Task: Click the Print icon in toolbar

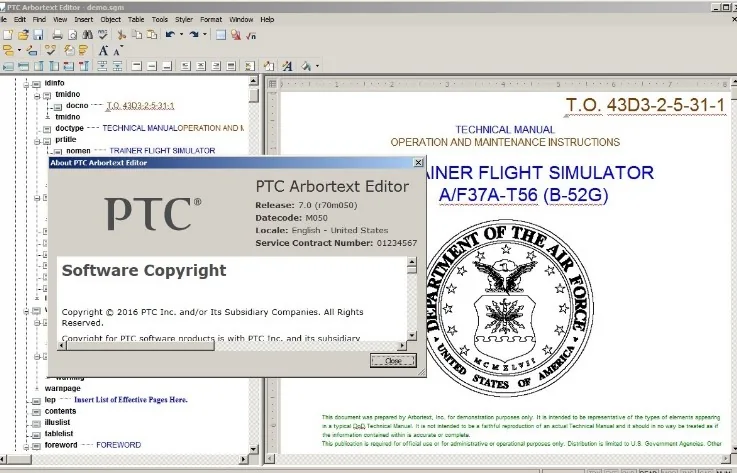Action: click(x=57, y=35)
